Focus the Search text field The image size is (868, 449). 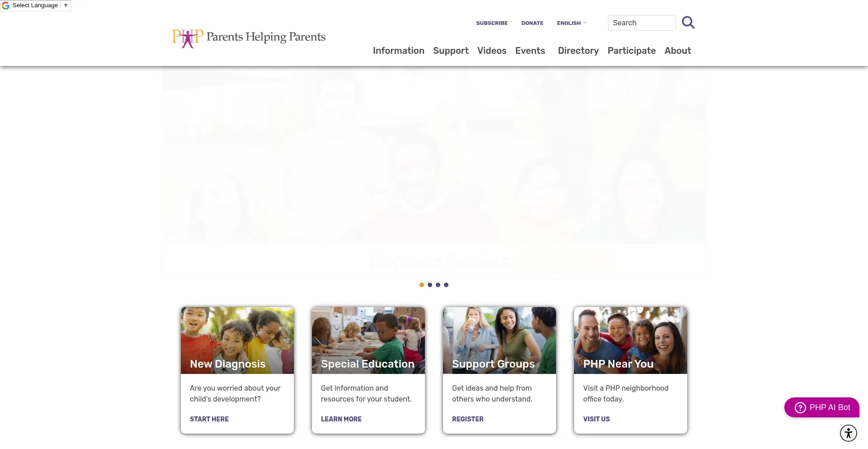pos(641,23)
